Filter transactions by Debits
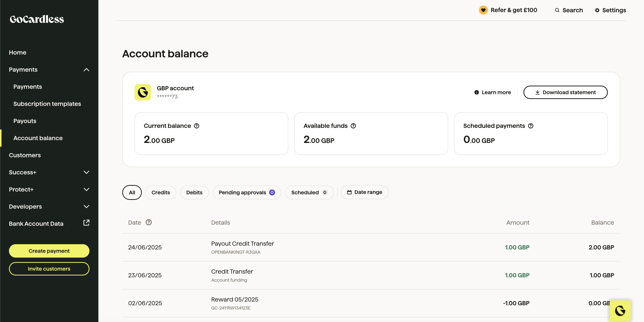This screenshot has width=644, height=322. click(194, 192)
